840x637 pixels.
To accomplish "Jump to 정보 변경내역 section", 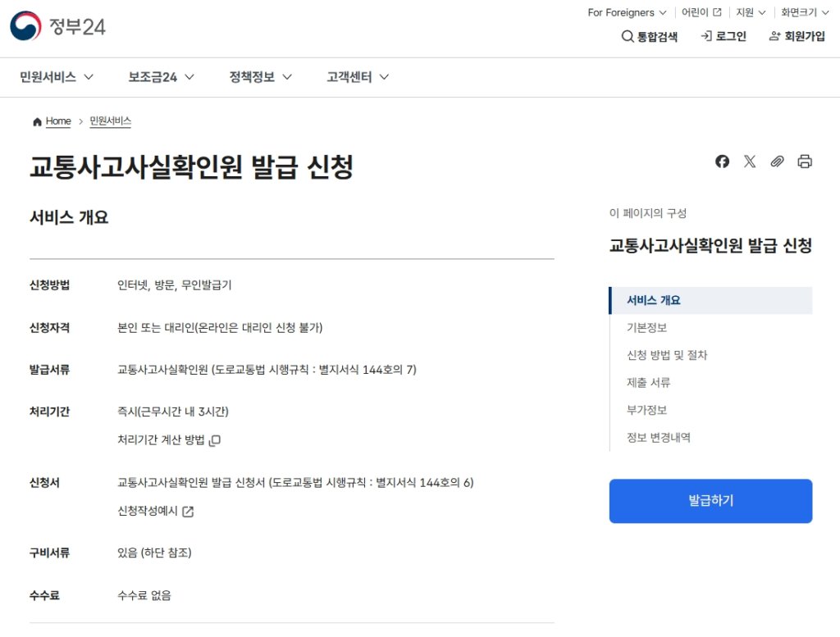I will coord(659,437).
